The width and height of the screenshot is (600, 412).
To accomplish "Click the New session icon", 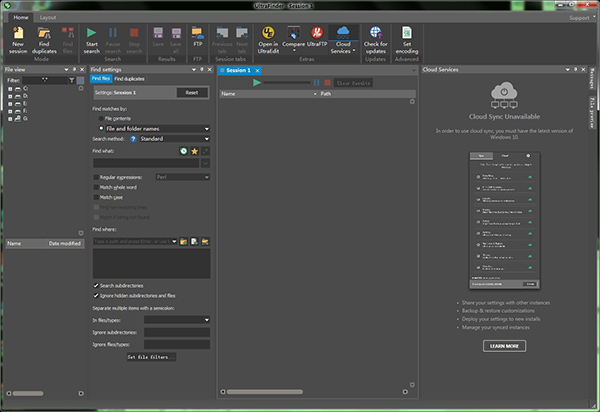I will click(18, 33).
